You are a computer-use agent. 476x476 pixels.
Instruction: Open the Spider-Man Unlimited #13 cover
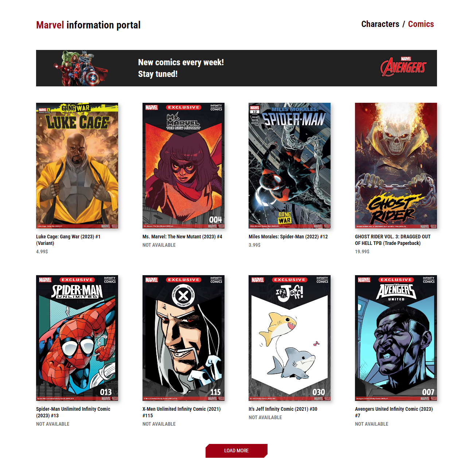pos(77,338)
